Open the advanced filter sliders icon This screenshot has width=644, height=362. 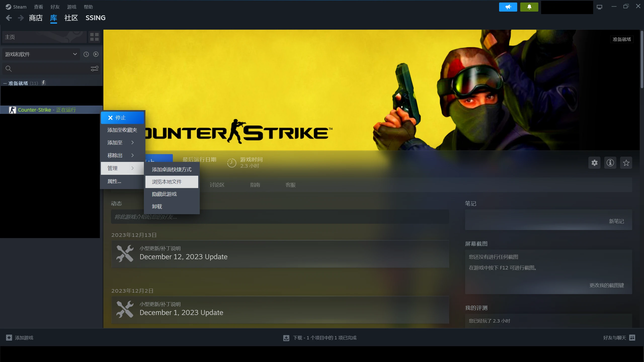pyautogui.click(x=94, y=69)
